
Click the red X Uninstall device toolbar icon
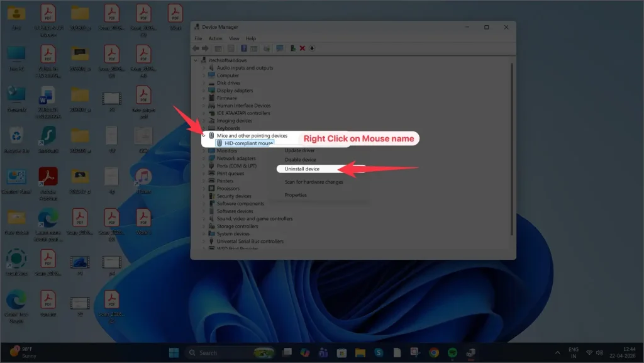pyautogui.click(x=303, y=48)
